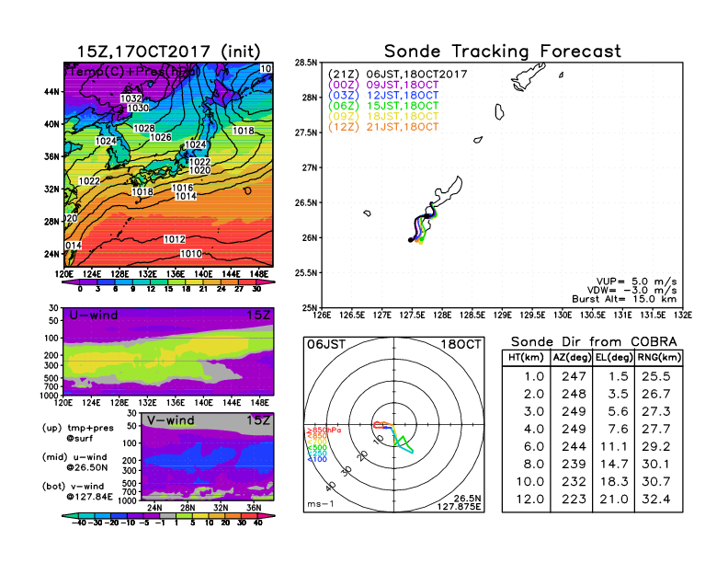Click the '28.5N' latitude axis label
This screenshot has width=728, height=563.
pos(306,63)
